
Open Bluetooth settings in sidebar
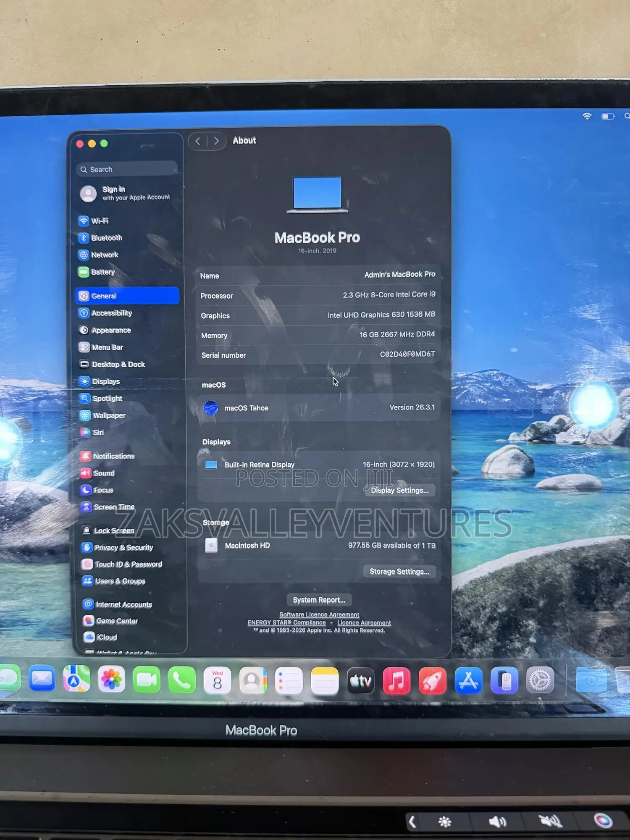[100, 238]
